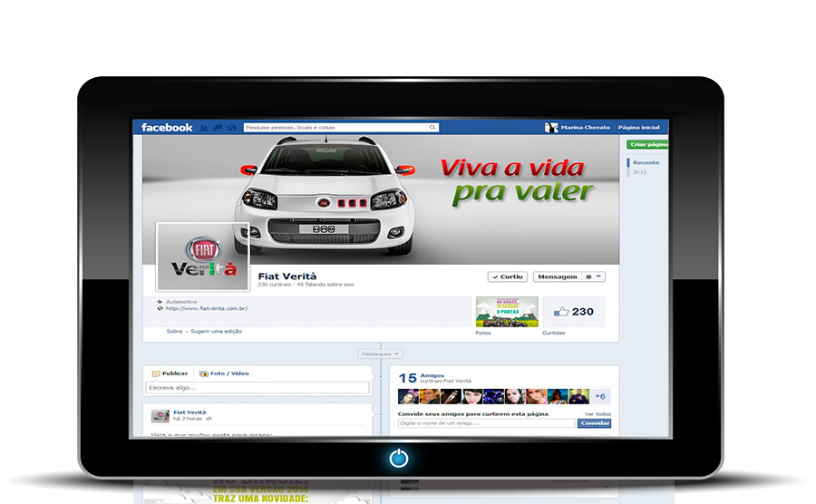
Task: Click the last friend avatar before +6
Action: [x=578, y=396]
